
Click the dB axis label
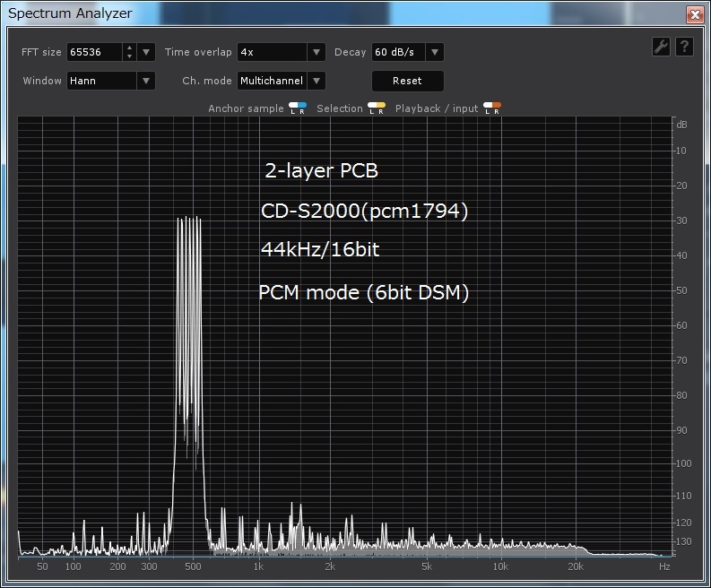681,125
